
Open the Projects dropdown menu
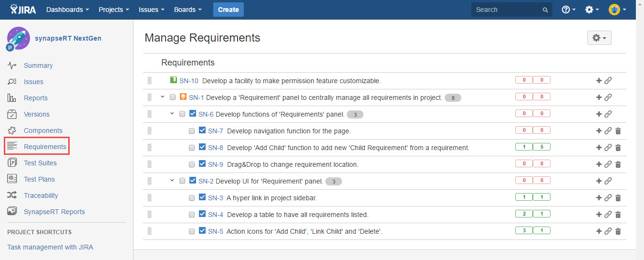click(x=114, y=10)
